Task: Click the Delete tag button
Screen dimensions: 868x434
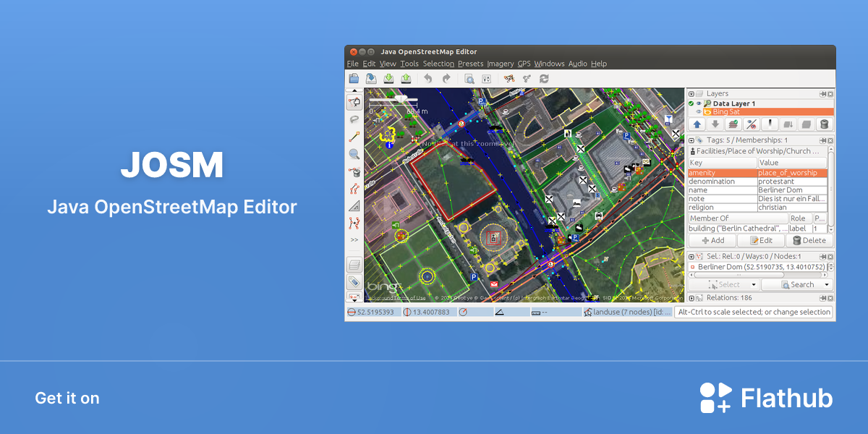Action: click(809, 241)
